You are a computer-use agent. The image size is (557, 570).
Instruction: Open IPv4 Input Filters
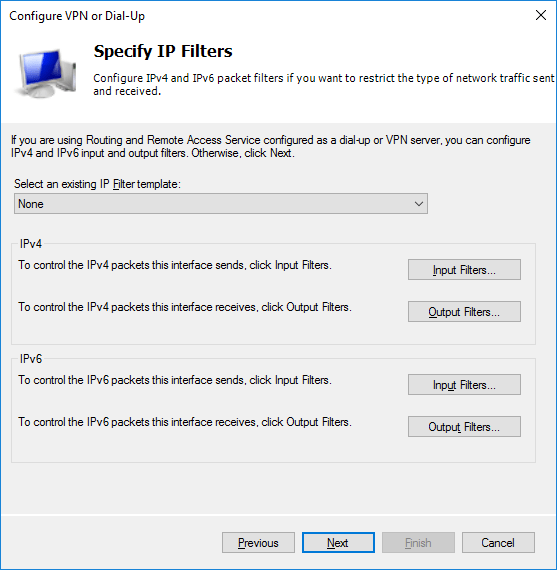464,270
